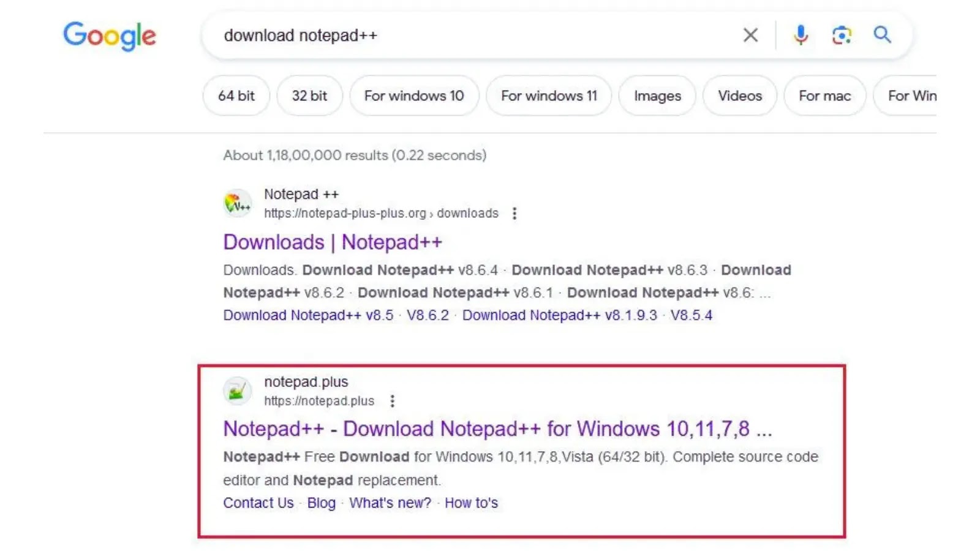The height and width of the screenshot is (551, 980).
Task: Switch to the Images filter
Action: [657, 96]
